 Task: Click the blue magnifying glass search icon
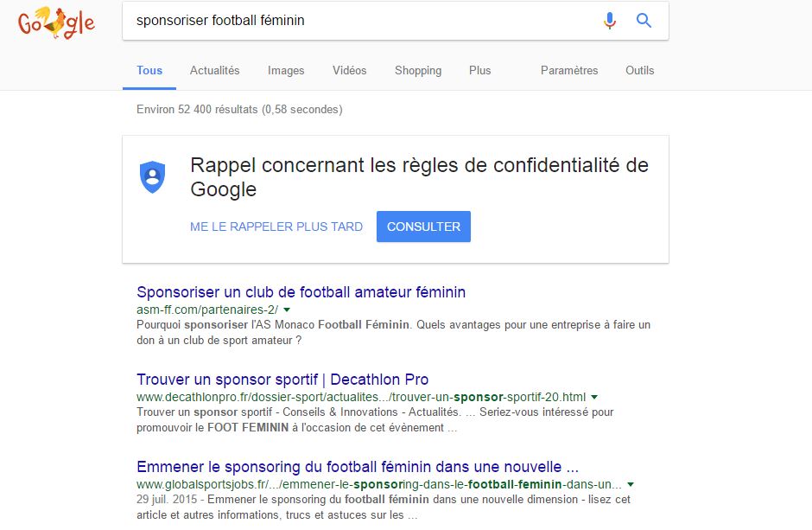pos(644,21)
